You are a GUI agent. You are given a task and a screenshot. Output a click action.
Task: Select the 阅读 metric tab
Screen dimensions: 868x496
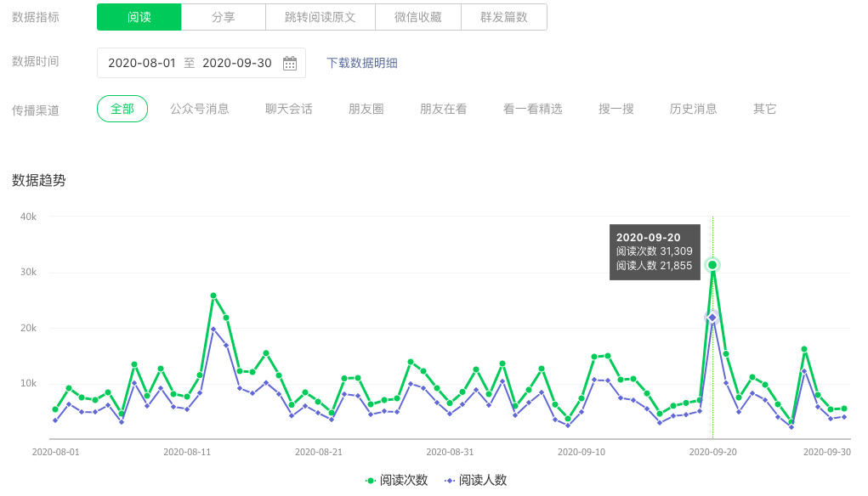(x=139, y=17)
